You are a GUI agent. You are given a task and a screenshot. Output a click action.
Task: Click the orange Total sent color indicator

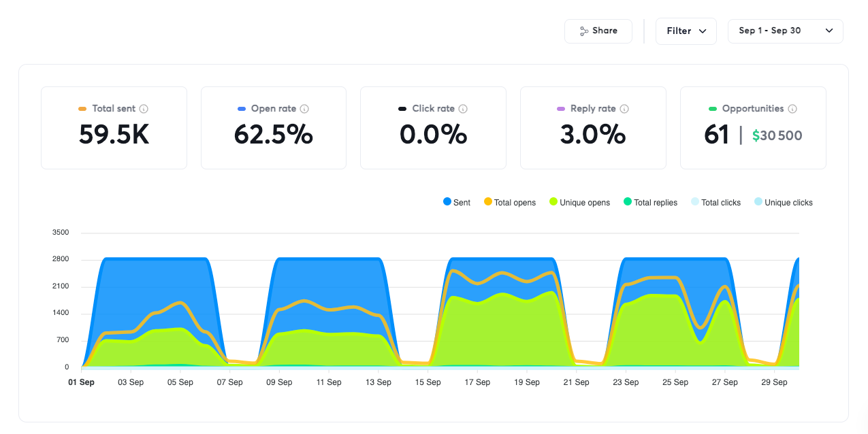pyautogui.click(x=82, y=109)
